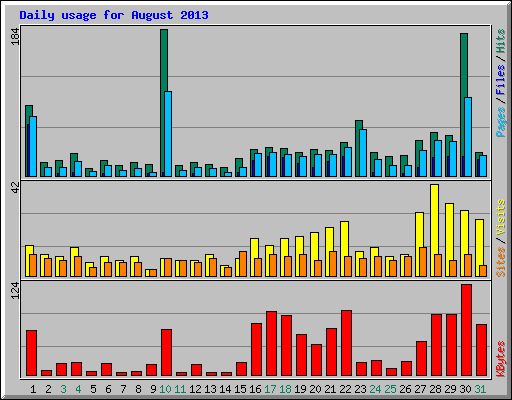Click the Visits legend label
Screen dimensions: 512x400
pyautogui.click(x=500, y=217)
